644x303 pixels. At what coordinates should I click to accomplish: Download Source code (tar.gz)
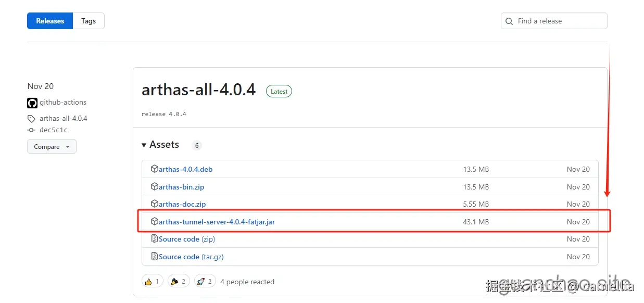tap(191, 257)
